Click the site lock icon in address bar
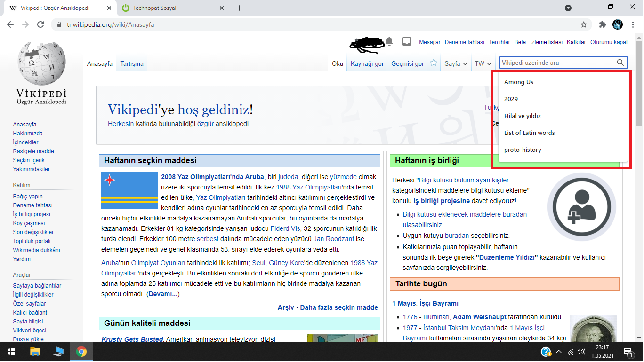 [x=59, y=24]
